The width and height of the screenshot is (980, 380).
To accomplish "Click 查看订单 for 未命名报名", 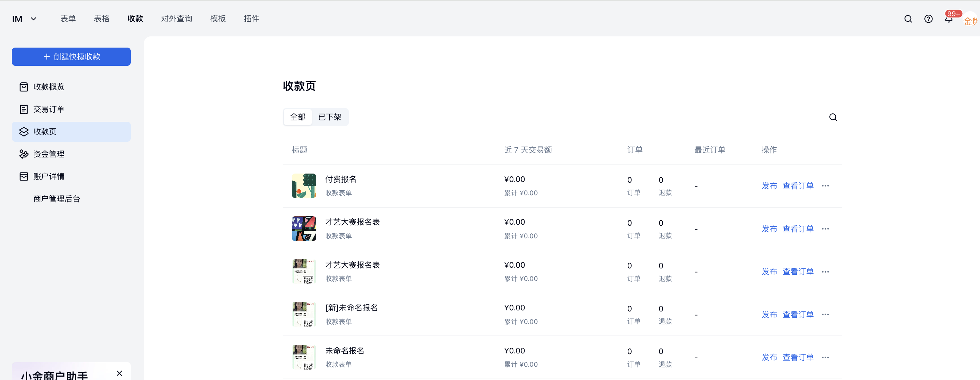I will 798,358.
